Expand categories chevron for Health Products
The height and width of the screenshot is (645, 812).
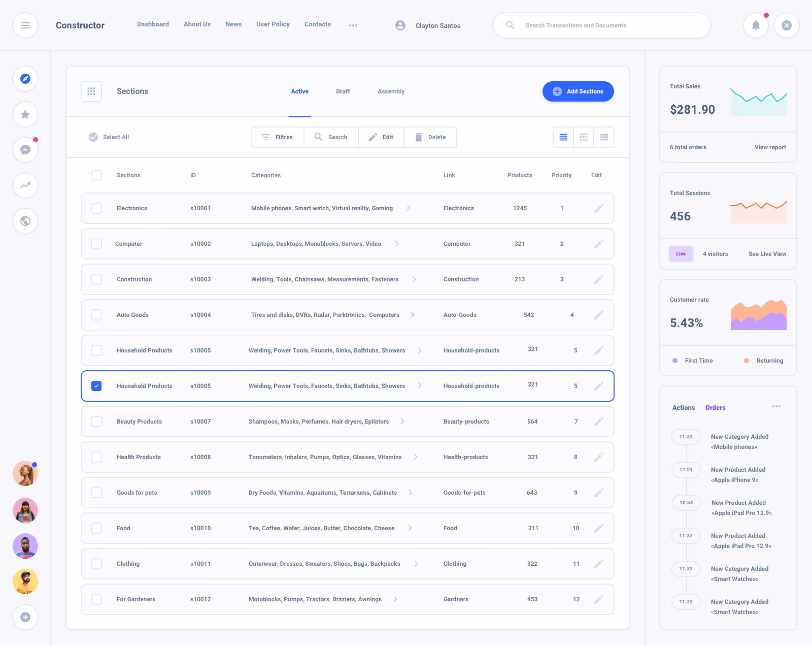pyautogui.click(x=416, y=457)
